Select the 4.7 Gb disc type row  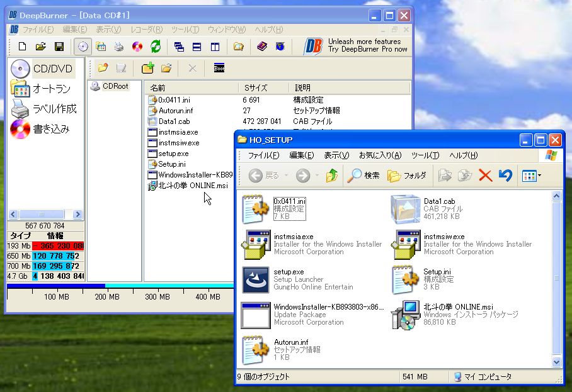[45, 276]
